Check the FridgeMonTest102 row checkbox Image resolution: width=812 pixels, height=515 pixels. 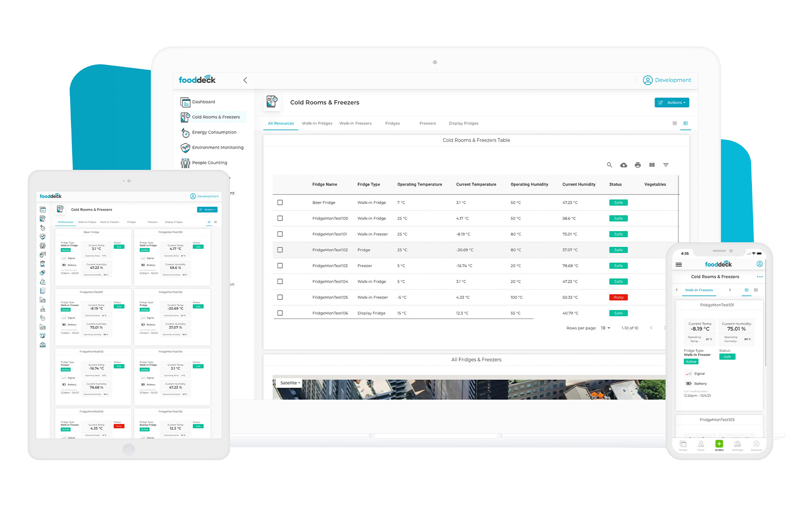pyautogui.click(x=280, y=250)
